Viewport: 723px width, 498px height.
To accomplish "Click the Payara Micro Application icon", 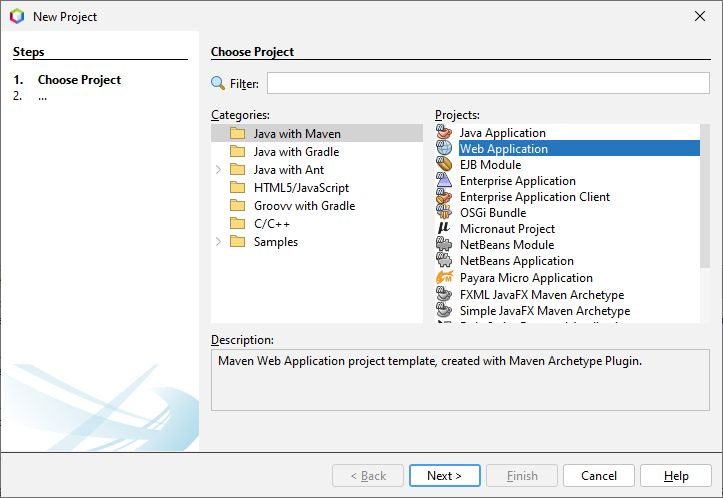I will (x=445, y=278).
